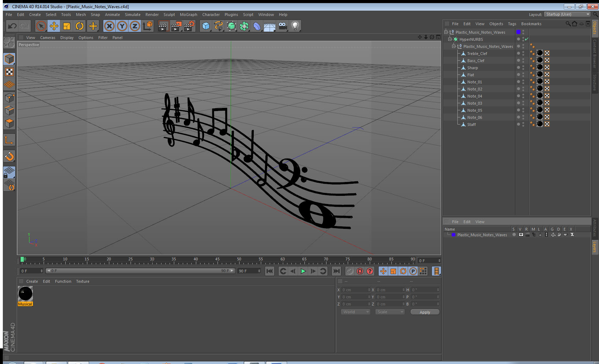Click the search icon in Objects manager
Screen dimensions: 599x364
pyautogui.click(x=568, y=24)
